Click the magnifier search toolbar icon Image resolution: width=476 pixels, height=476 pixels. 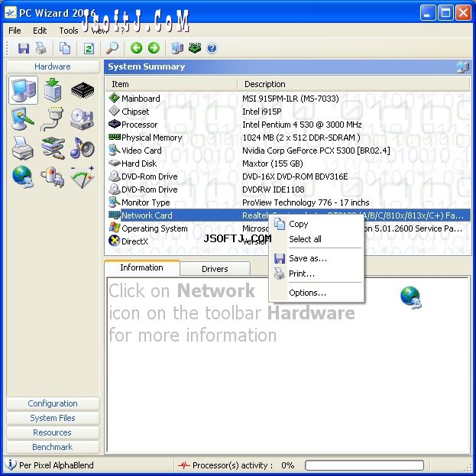[x=112, y=48]
